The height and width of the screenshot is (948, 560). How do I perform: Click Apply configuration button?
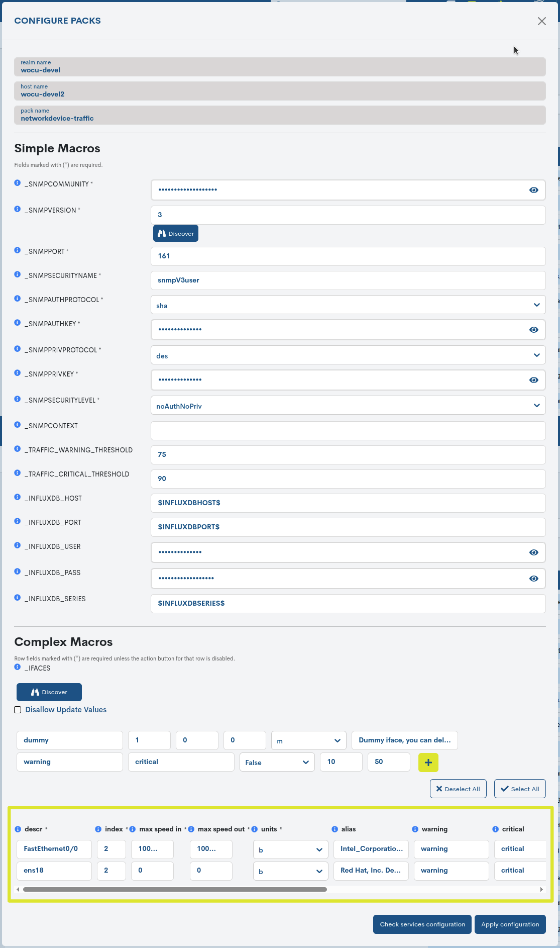click(510, 924)
